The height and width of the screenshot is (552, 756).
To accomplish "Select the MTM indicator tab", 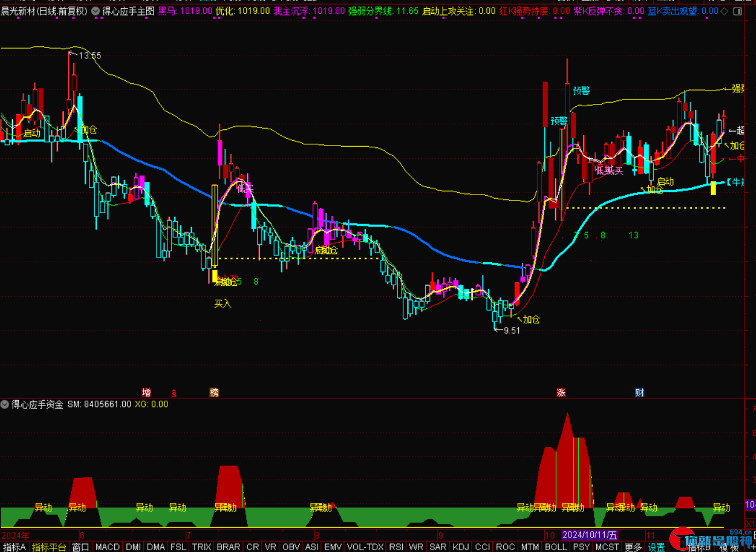I will 530,547.
